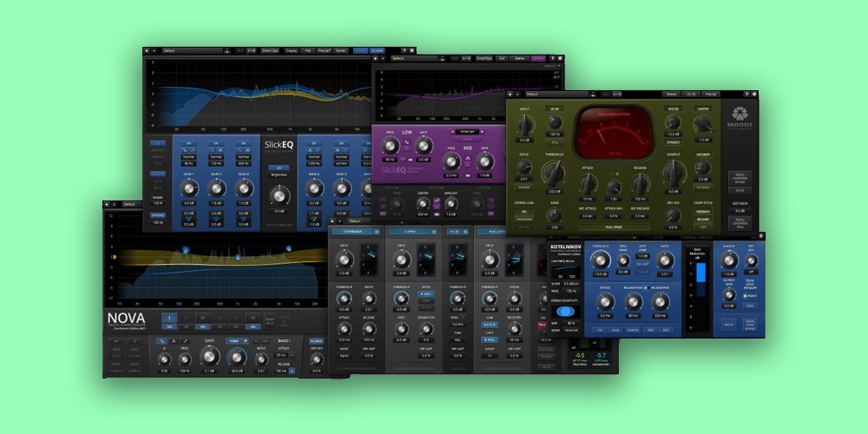Image resolution: width=868 pixels, height=434 pixels.
Task: Toggle ON under Nova band III
Action: click(x=203, y=326)
